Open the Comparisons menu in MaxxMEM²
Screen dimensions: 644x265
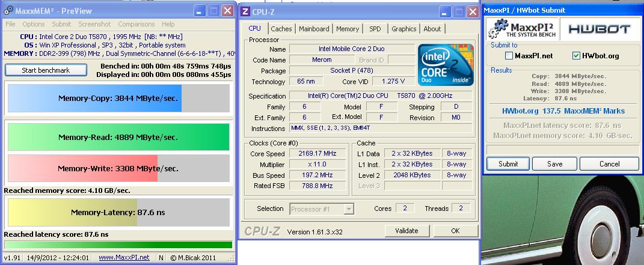tap(136, 24)
